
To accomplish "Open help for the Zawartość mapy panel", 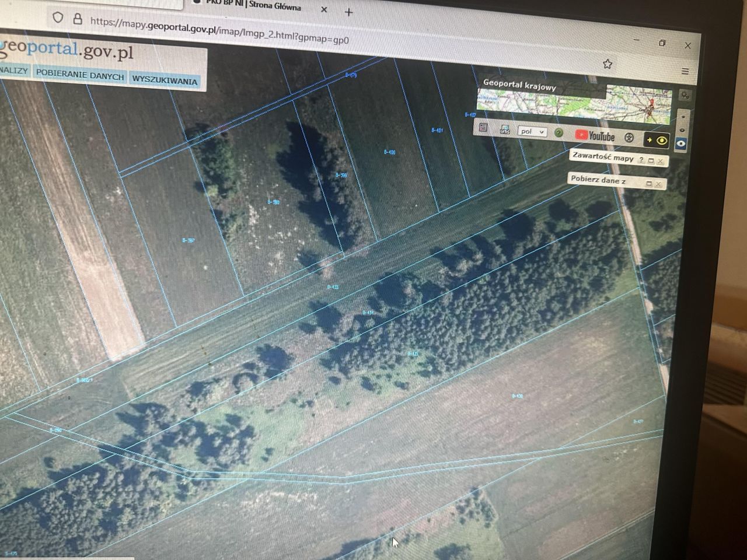I will [641, 159].
